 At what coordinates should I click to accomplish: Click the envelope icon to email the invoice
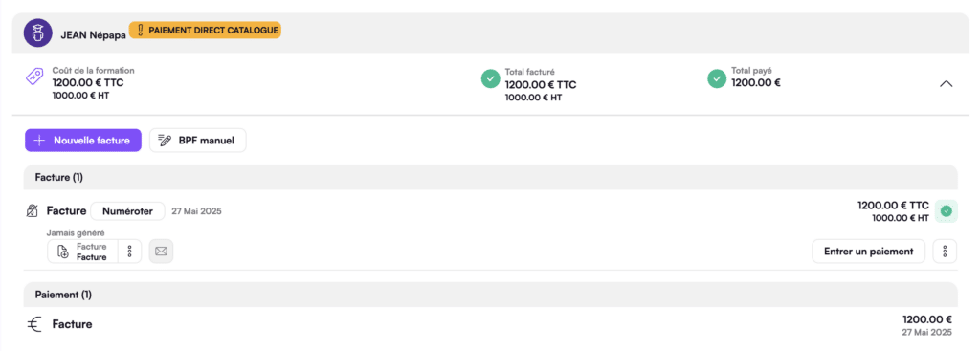coord(161,252)
